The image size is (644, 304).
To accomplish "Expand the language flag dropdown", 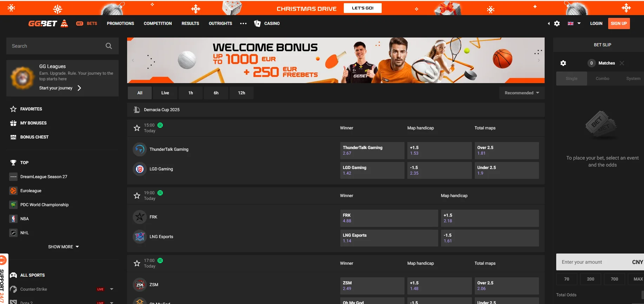I will (574, 23).
